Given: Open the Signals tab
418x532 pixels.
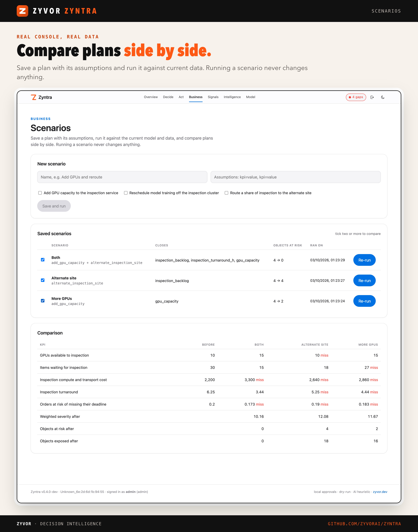Looking at the screenshot, I should point(213,97).
